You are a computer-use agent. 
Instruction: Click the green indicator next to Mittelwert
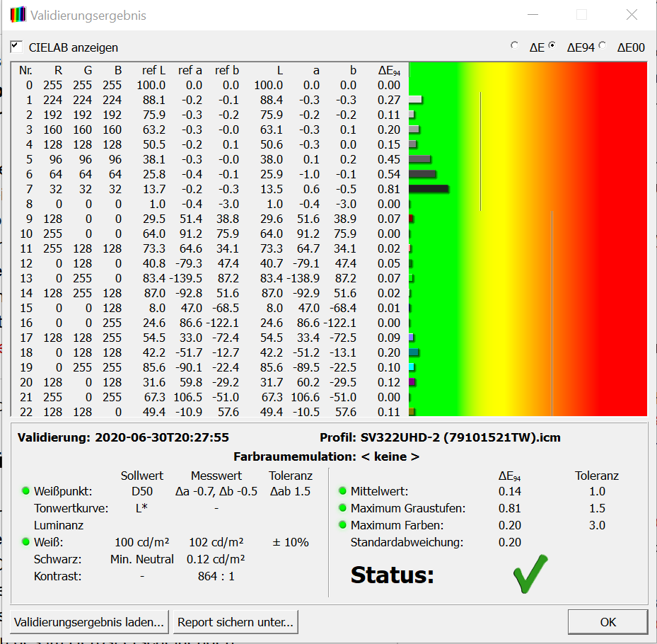tap(343, 491)
